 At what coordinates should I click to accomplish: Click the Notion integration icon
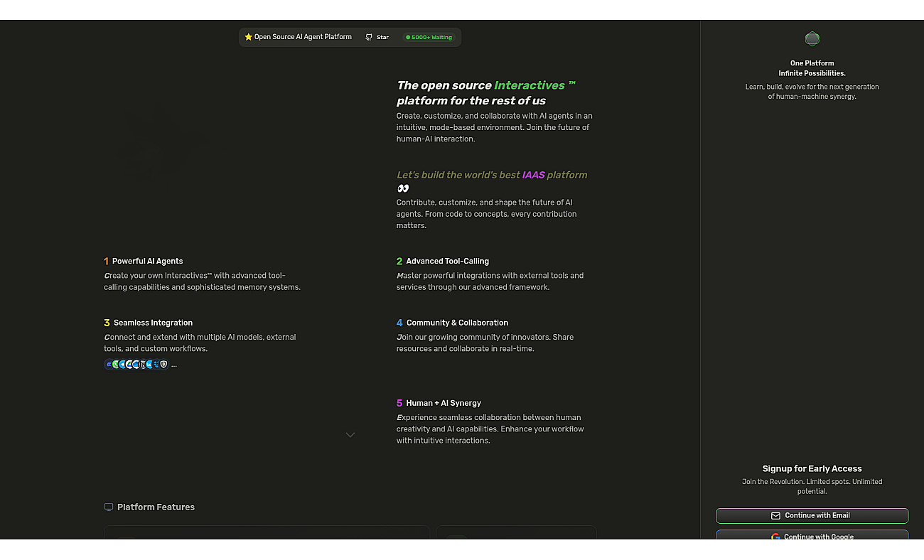(x=142, y=365)
